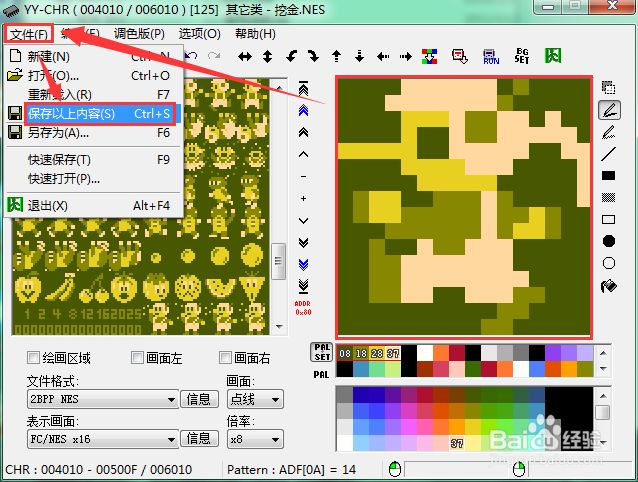Click the pixel editor canvas

pos(464,207)
